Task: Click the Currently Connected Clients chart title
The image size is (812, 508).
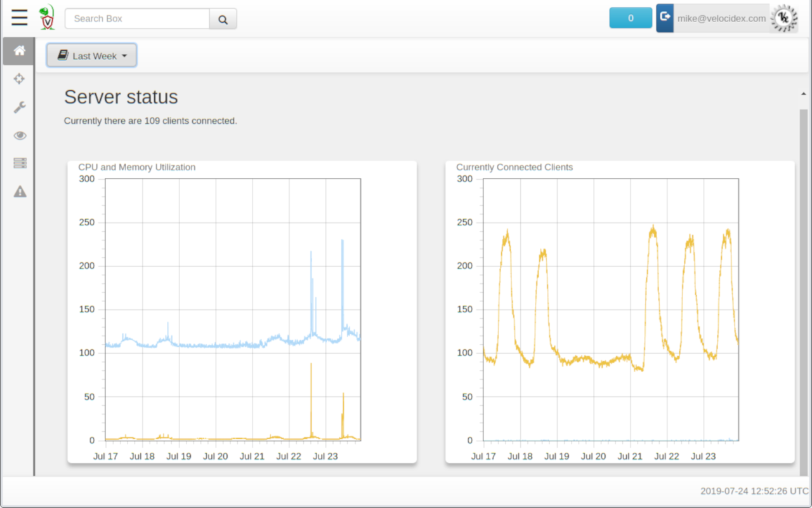Action: [514, 168]
